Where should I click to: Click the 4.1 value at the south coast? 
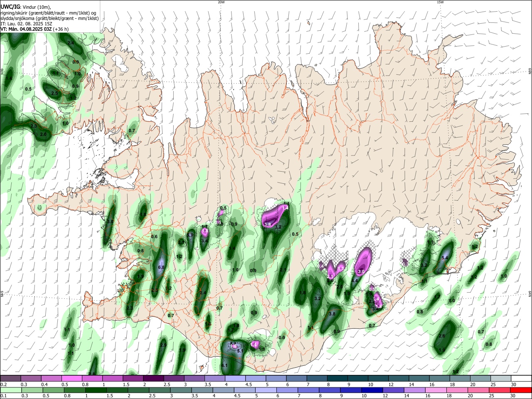coord(224,365)
